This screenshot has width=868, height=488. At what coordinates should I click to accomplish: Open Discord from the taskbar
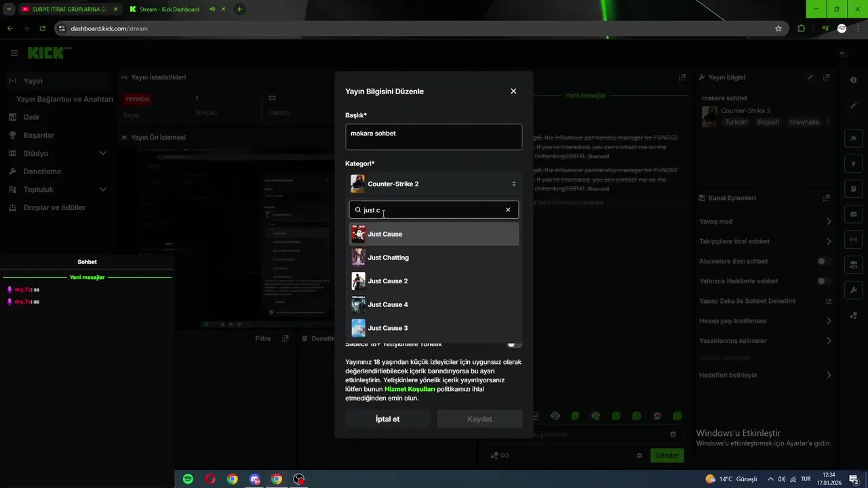click(254, 479)
